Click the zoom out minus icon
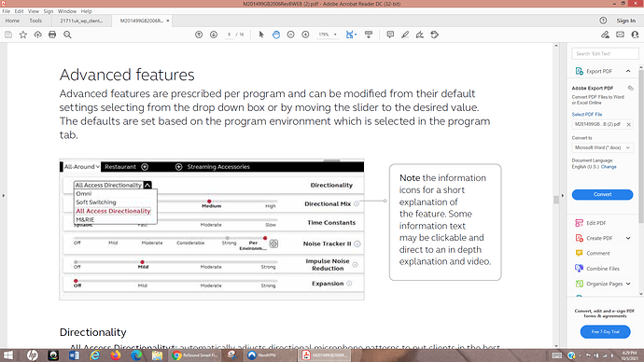 (291, 35)
